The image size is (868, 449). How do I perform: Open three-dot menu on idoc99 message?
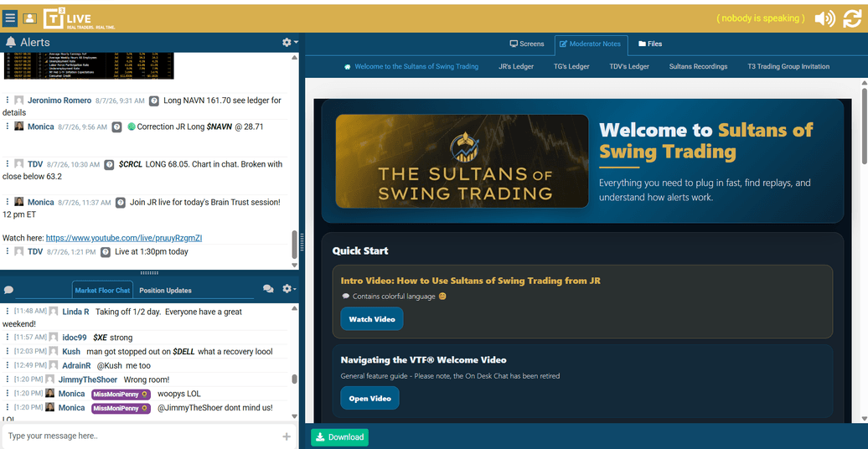click(x=8, y=337)
